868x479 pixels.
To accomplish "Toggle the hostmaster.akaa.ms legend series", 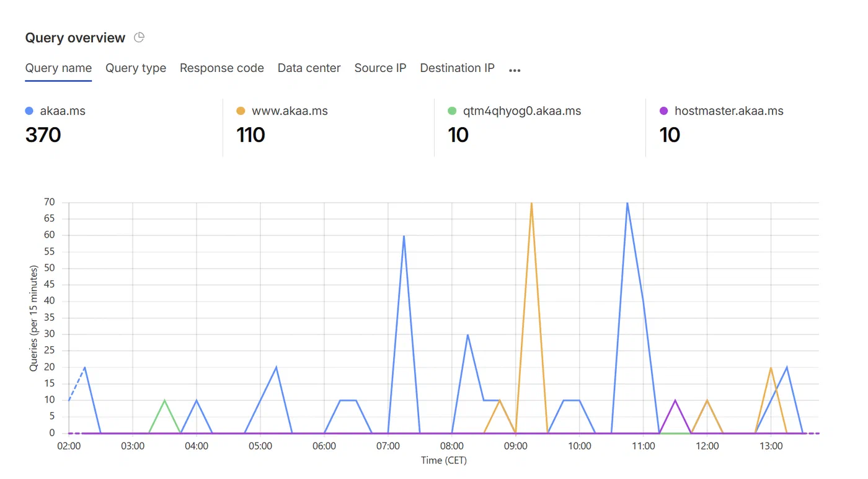I will click(721, 111).
